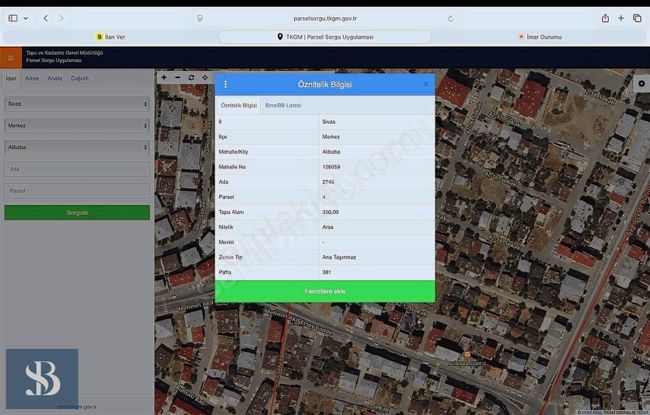Toggle the Safari sidebar
The image size is (650, 415).
coord(13,18)
